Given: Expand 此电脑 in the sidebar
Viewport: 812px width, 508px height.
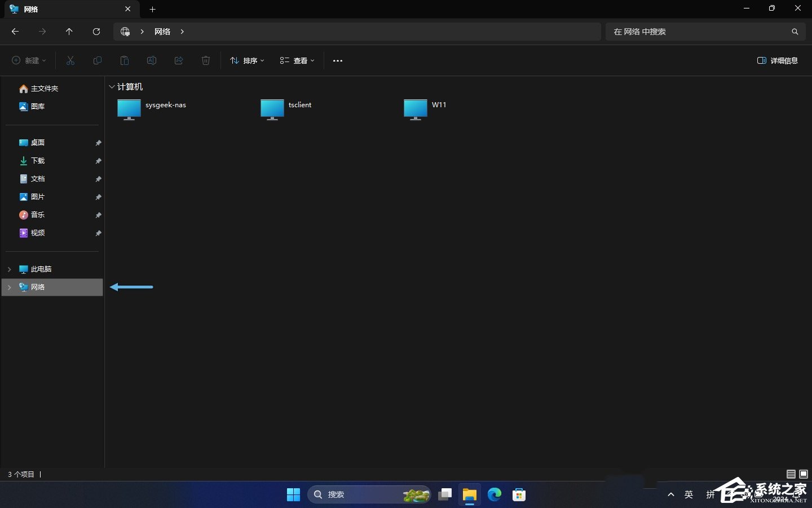Looking at the screenshot, I should [x=8, y=269].
